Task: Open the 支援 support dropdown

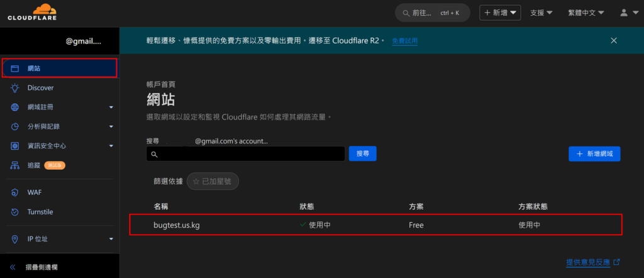Action: click(x=541, y=13)
